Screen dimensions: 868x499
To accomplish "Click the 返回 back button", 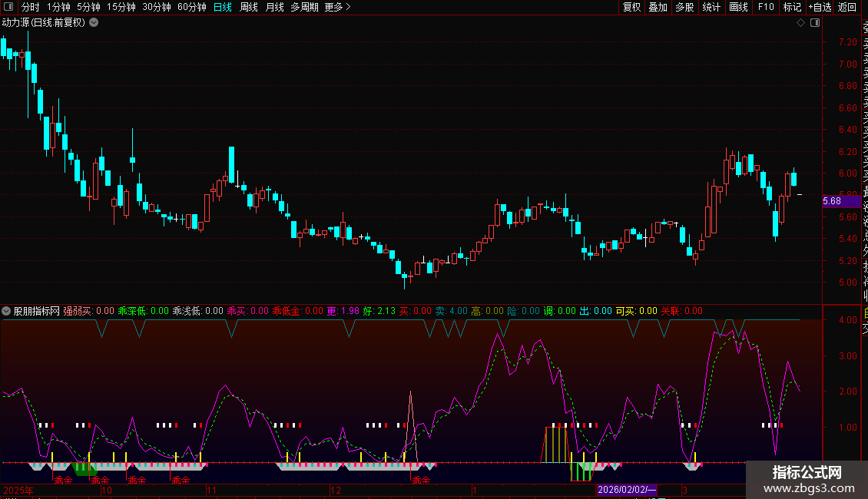I will [847, 7].
